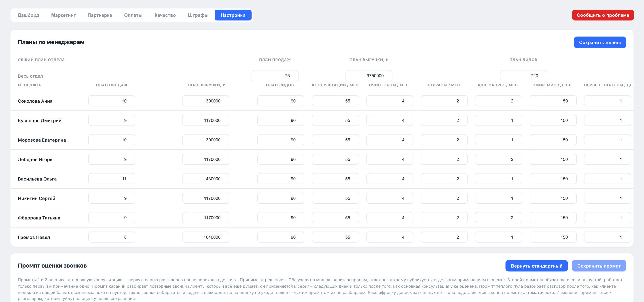Switch to the Маркетинг tab
Image resolution: width=644 pixels, height=302 pixels.
tap(63, 15)
